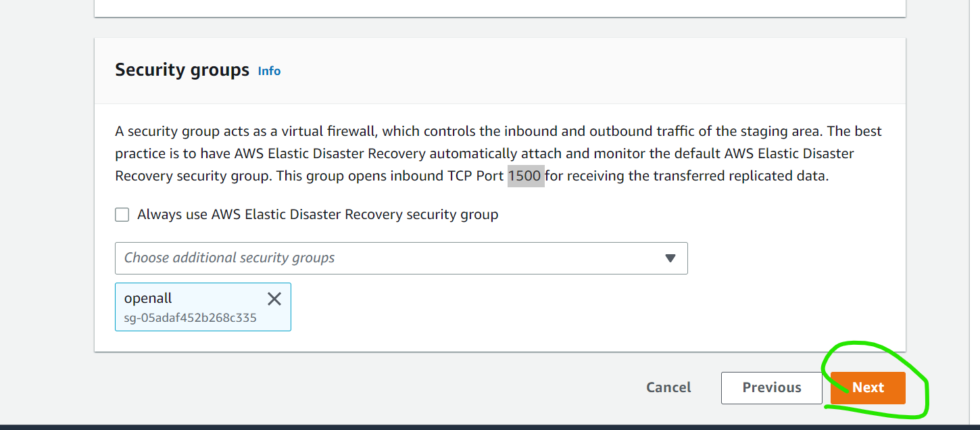Click the Always use AWS Elastic Disaster Recovery label text
Image resolution: width=980 pixels, height=430 pixels.
[318, 215]
